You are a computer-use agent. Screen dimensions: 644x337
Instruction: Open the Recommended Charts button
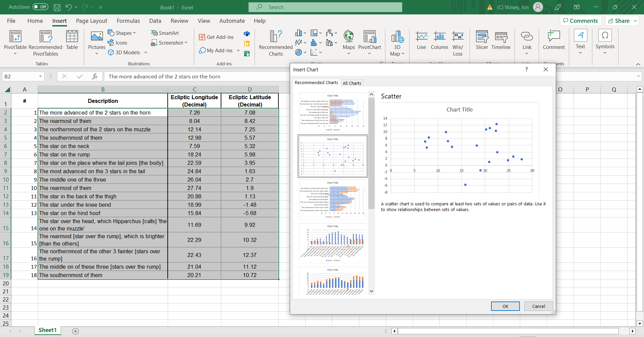click(x=276, y=43)
